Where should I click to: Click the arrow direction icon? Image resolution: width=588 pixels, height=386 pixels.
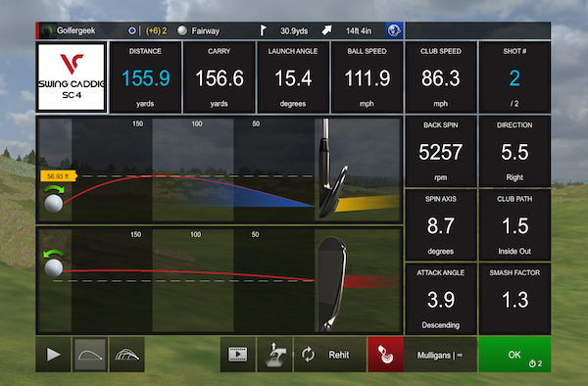click(326, 30)
